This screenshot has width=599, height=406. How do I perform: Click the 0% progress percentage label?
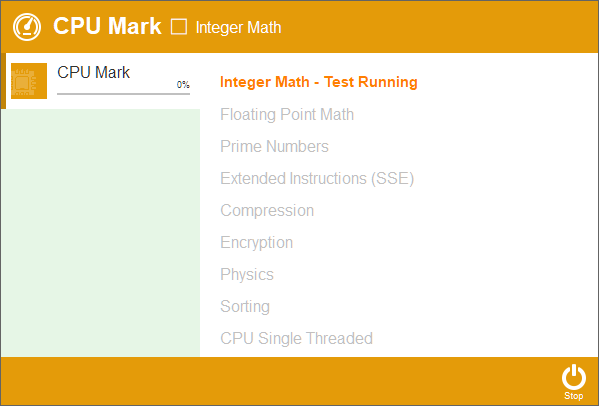pos(183,84)
